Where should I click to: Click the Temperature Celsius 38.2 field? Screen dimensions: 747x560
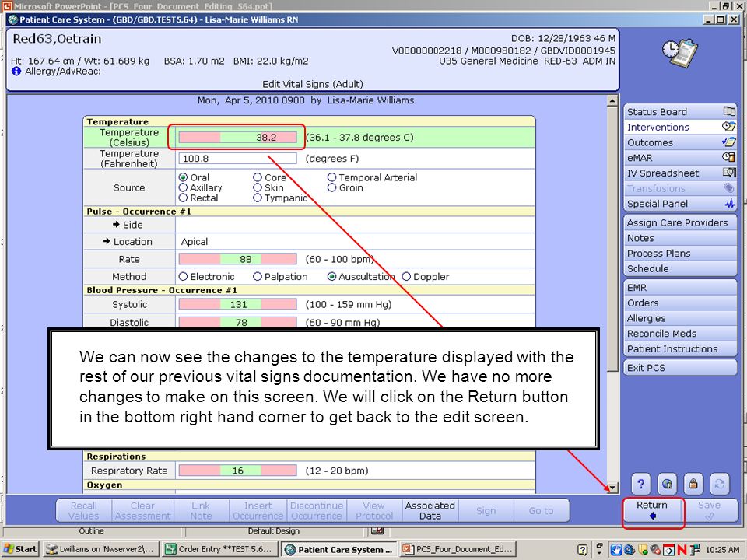[237, 137]
